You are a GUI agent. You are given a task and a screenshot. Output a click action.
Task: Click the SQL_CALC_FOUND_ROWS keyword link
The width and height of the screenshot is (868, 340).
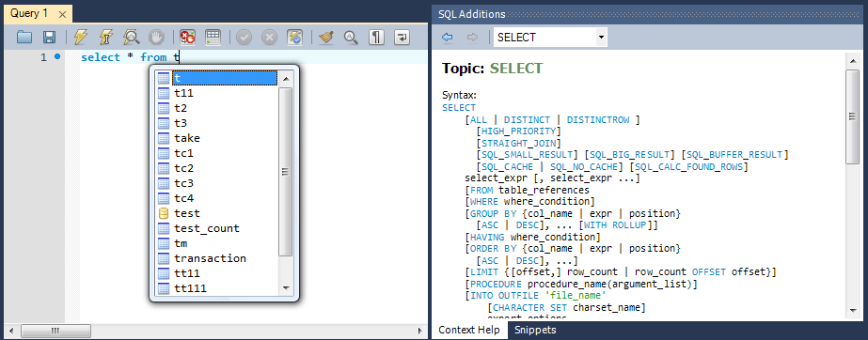pos(689,166)
